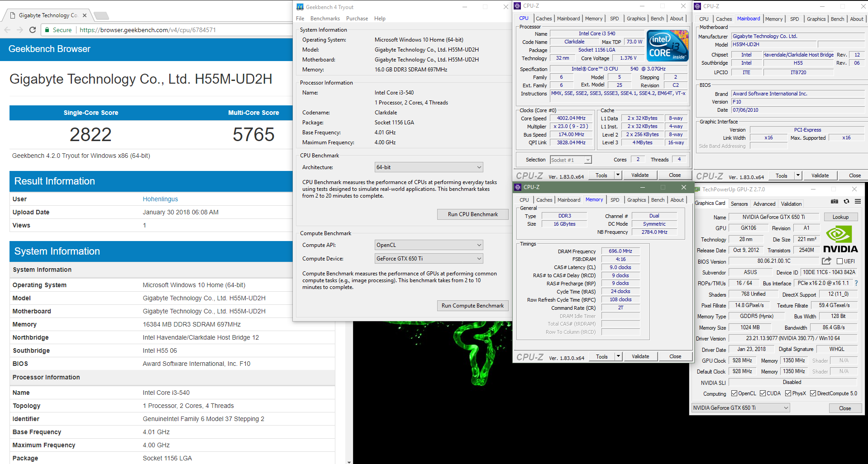This screenshot has width=868, height=464.
Task: Open Tools dropdown arrow in CPU-Z Memory window
Action: click(618, 356)
